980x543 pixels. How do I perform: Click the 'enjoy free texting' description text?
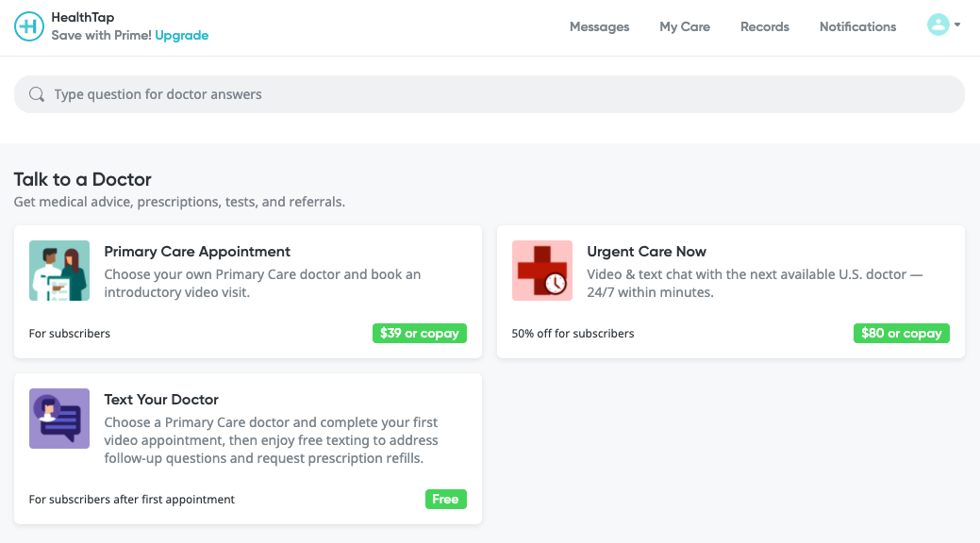(x=272, y=440)
